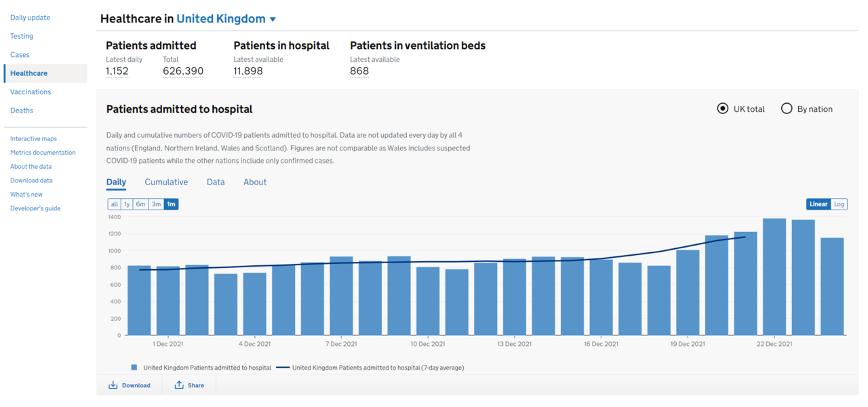Viewport: 868px width, 407px height.
Task: Set chart scale to Linear
Action: [x=818, y=204]
